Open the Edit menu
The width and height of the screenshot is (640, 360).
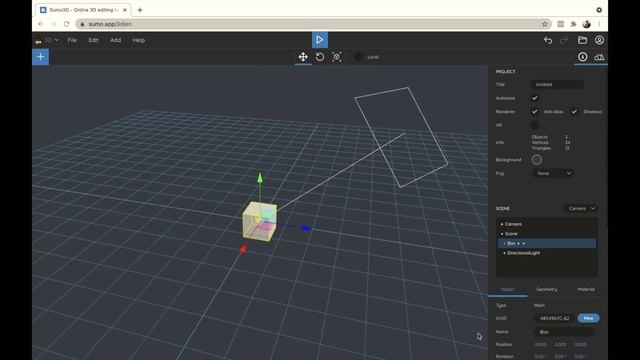pyautogui.click(x=93, y=40)
